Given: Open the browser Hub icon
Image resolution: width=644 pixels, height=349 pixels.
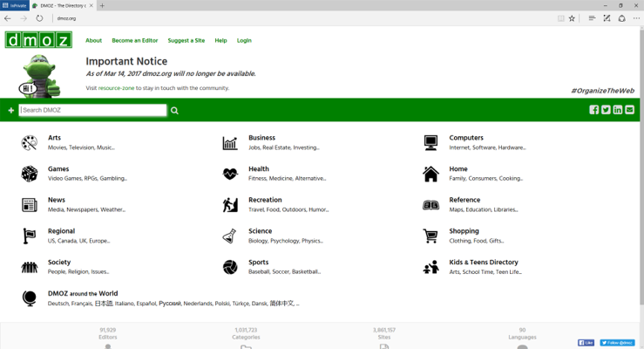Looking at the screenshot, I should [592, 18].
